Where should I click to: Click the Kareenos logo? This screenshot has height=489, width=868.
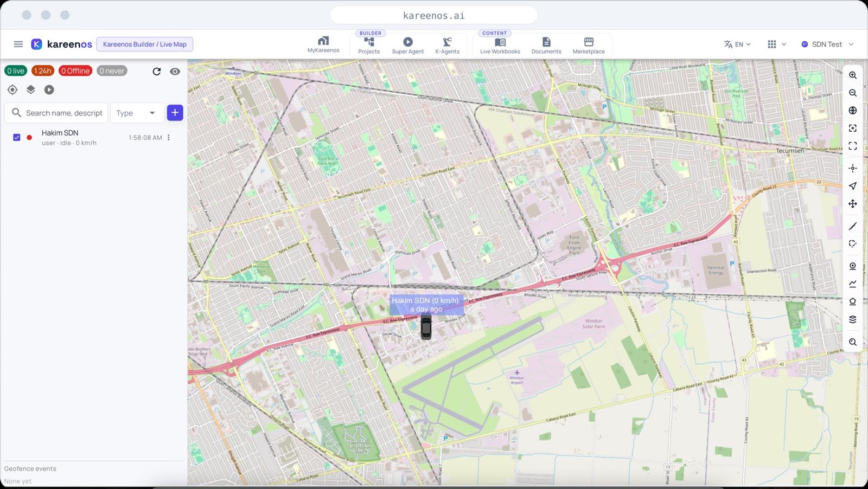tap(61, 44)
